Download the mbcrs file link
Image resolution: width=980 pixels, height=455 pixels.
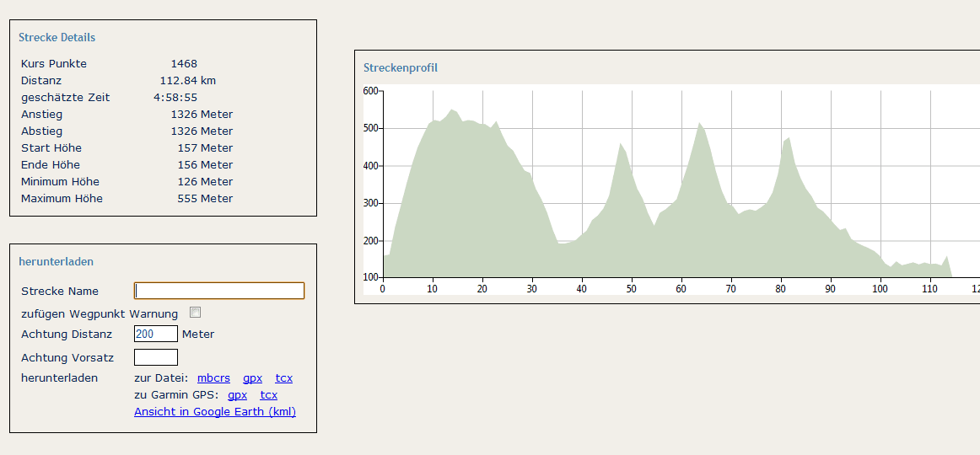pyautogui.click(x=213, y=378)
